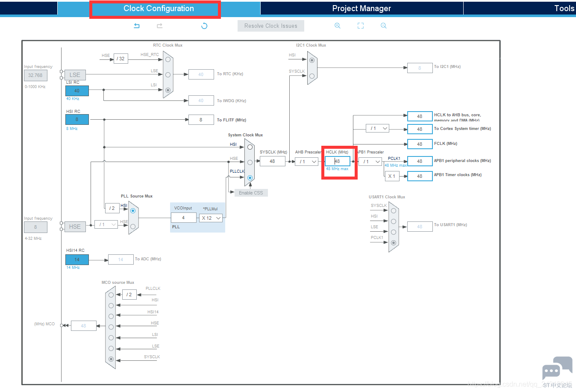Click the MCO output value box
576x392 pixels.
[83, 326]
